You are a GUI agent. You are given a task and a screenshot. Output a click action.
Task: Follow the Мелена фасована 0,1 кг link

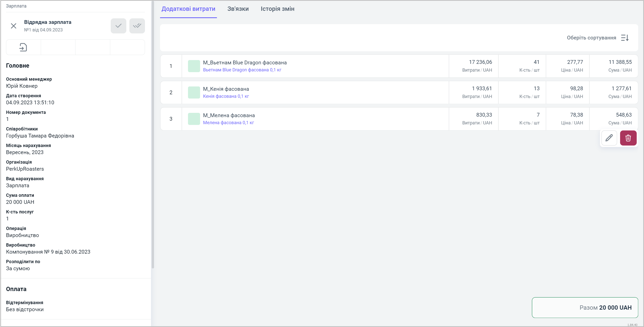(x=228, y=123)
